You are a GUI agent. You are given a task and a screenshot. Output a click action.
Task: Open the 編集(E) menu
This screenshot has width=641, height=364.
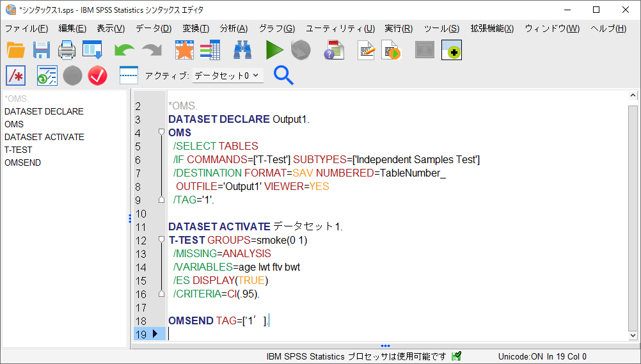coord(72,29)
